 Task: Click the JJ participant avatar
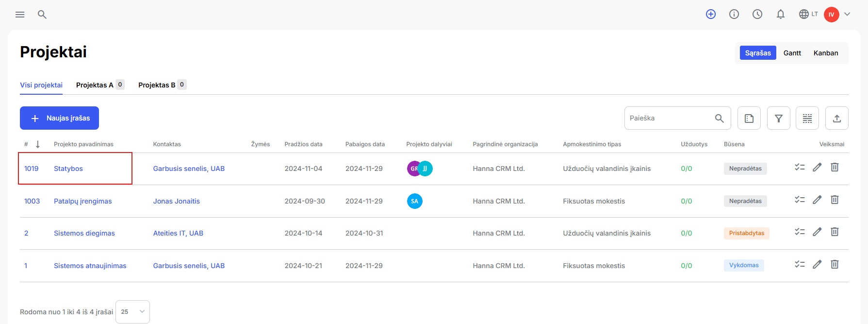coord(425,169)
